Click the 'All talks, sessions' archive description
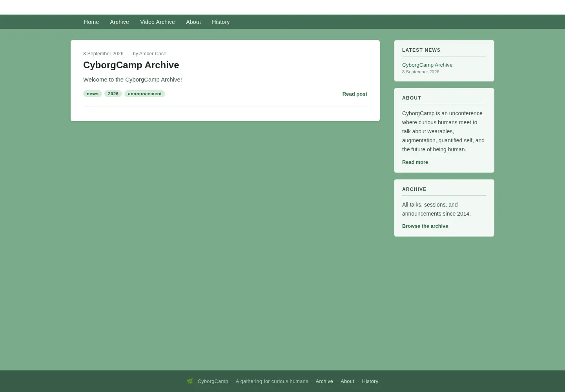 coord(436,209)
